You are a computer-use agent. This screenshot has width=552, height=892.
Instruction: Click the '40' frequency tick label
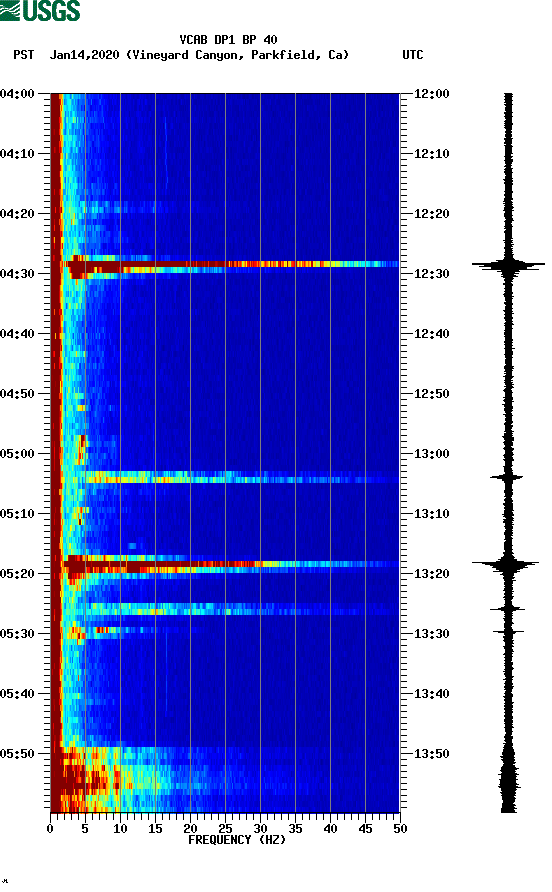pos(330,829)
